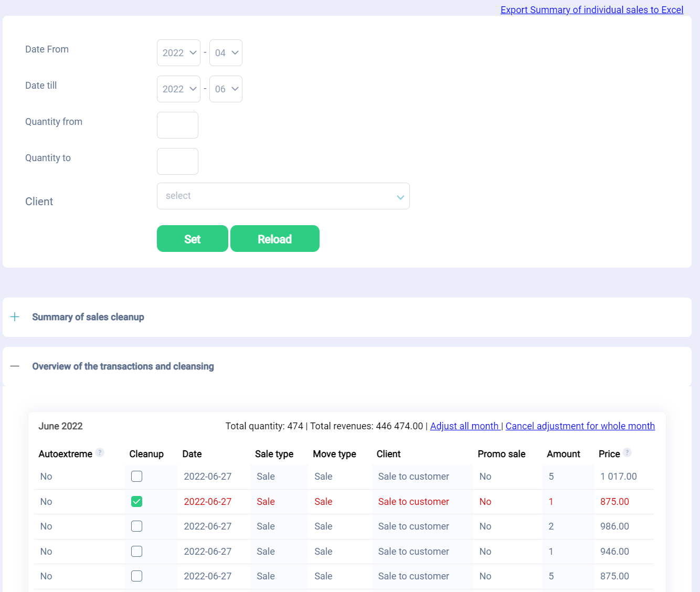Collapse Overview of the transactions and cleansing
The width and height of the screenshot is (700, 592).
(15, 366)
